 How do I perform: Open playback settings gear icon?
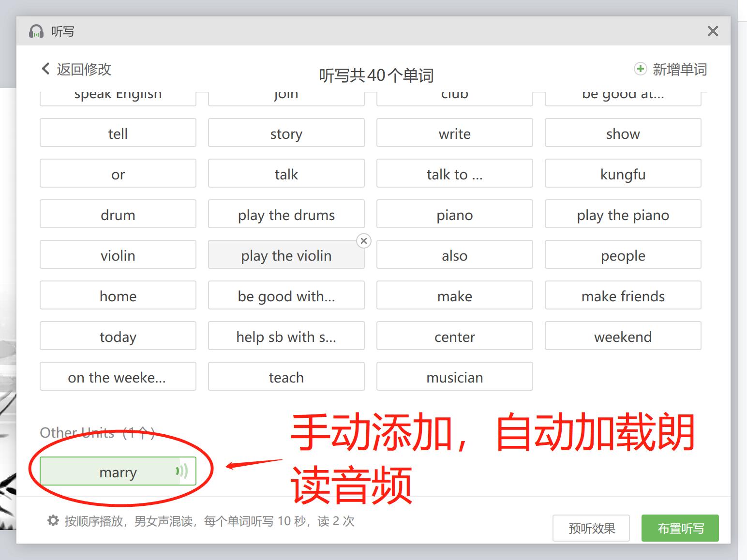pos(53,521)
